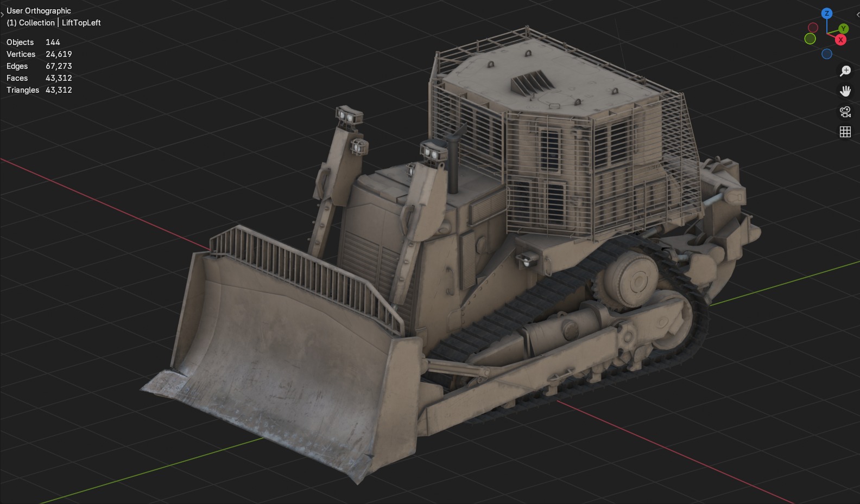This screenshot has width=860, height=504.
Task: Click the negative Z axis gizmo circle
Action: coord(827,54)
